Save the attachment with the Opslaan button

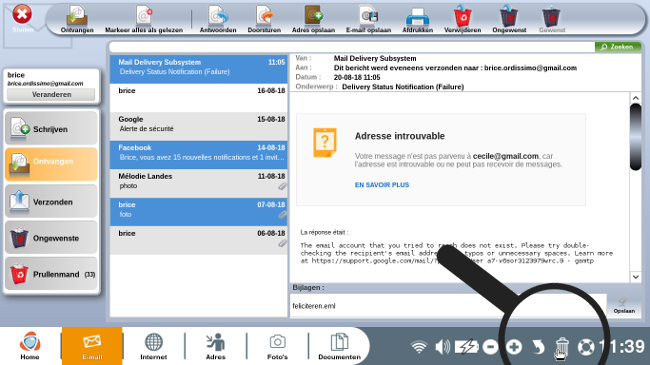pyautogui.click(x=624, y=305)
